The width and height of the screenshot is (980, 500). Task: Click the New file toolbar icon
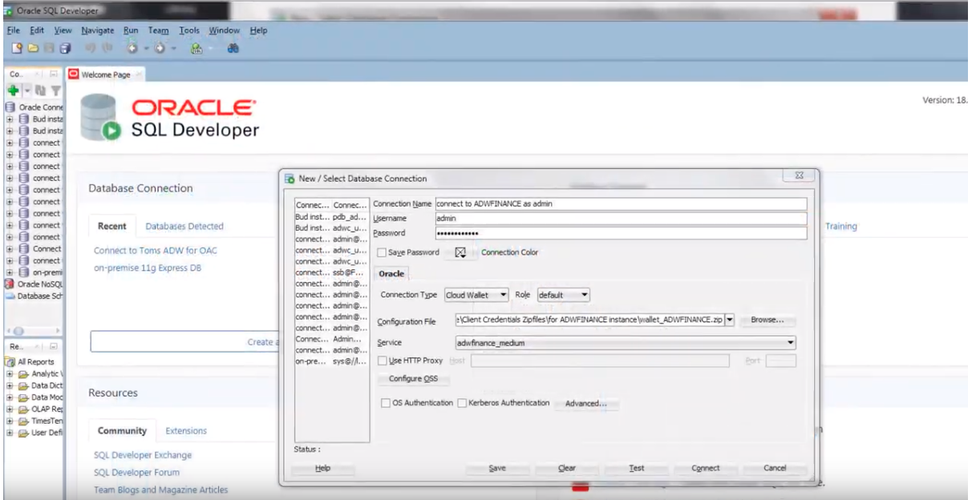17,47
